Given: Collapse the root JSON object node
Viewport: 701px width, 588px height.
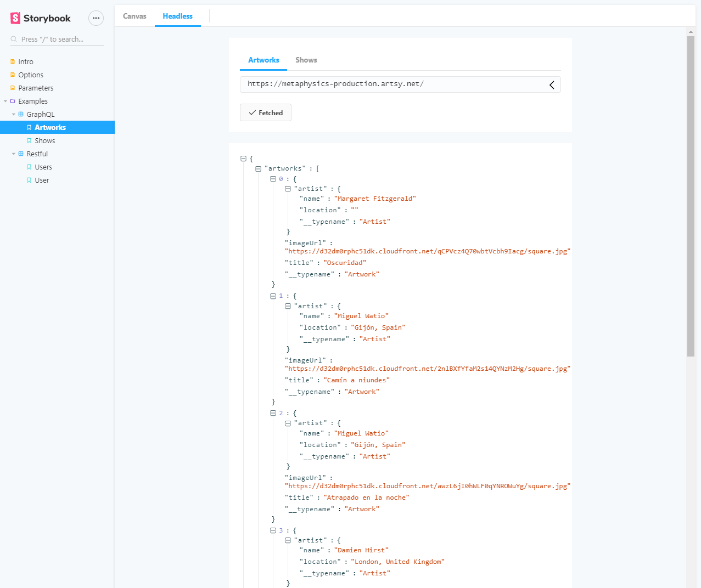Looking at the screenshot, I should pos(243,159).
